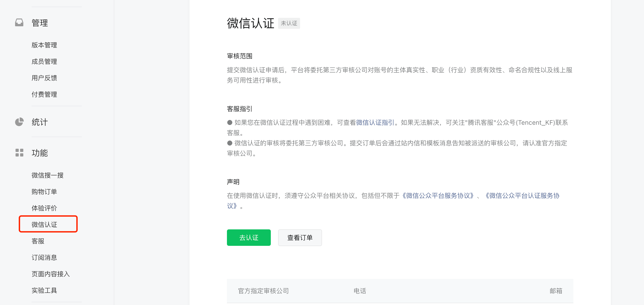The image size is (644, 305).
Task: Go to 付费管理 page
Action: click(x=44, y=95)
